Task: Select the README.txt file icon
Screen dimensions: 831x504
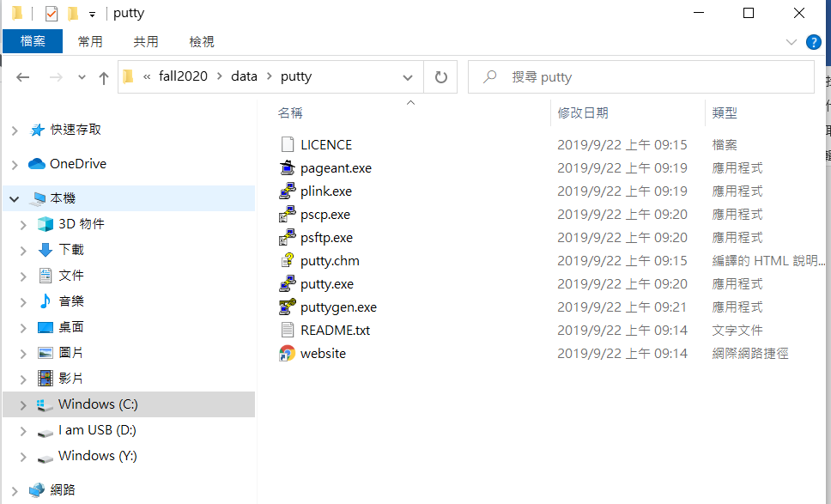Action: click(x=288, y=331)
